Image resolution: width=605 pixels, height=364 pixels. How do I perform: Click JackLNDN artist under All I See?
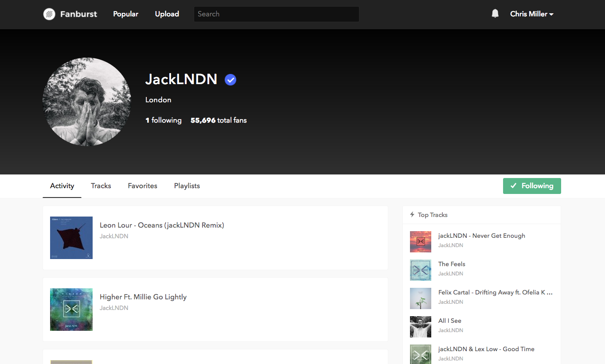tap(451, 330)
